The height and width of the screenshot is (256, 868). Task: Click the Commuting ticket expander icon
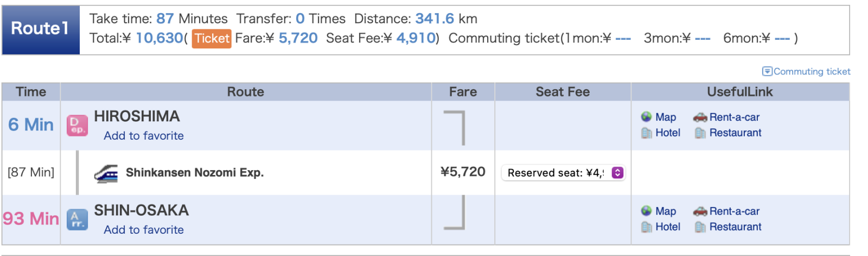[x=767, y=71]
